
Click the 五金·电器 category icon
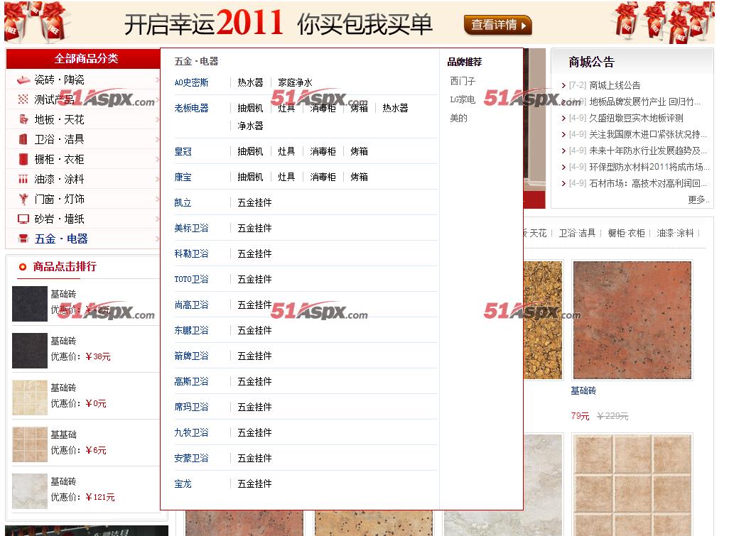(x=23, y=239)
